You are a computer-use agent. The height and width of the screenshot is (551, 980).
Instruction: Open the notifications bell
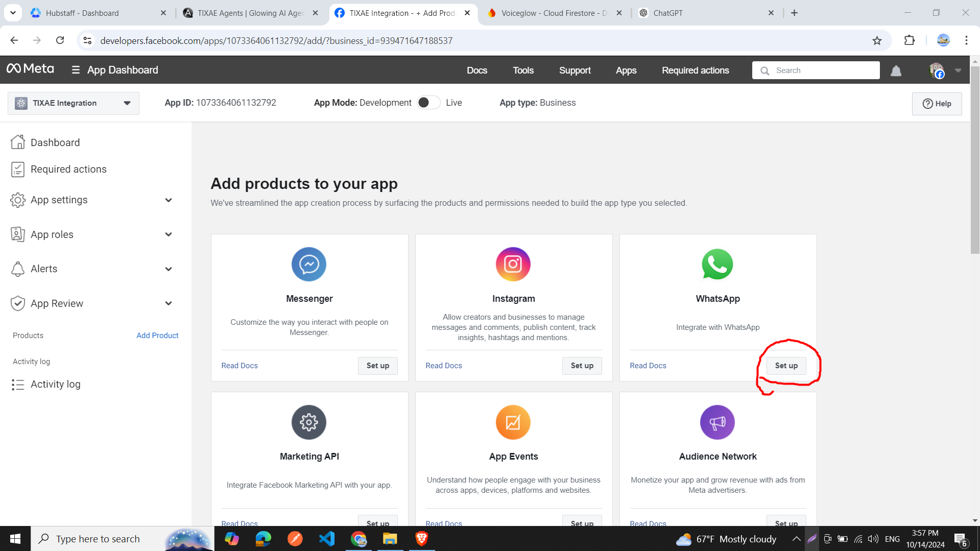point(896,70)
